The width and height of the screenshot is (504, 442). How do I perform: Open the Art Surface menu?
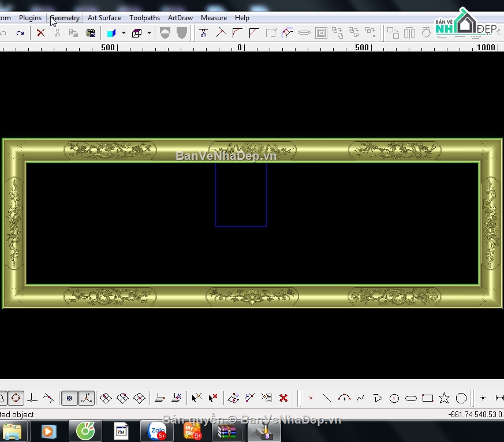click(104, 18)
